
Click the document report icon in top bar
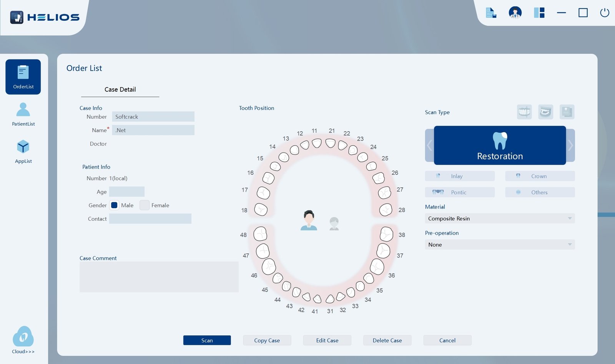491,13
